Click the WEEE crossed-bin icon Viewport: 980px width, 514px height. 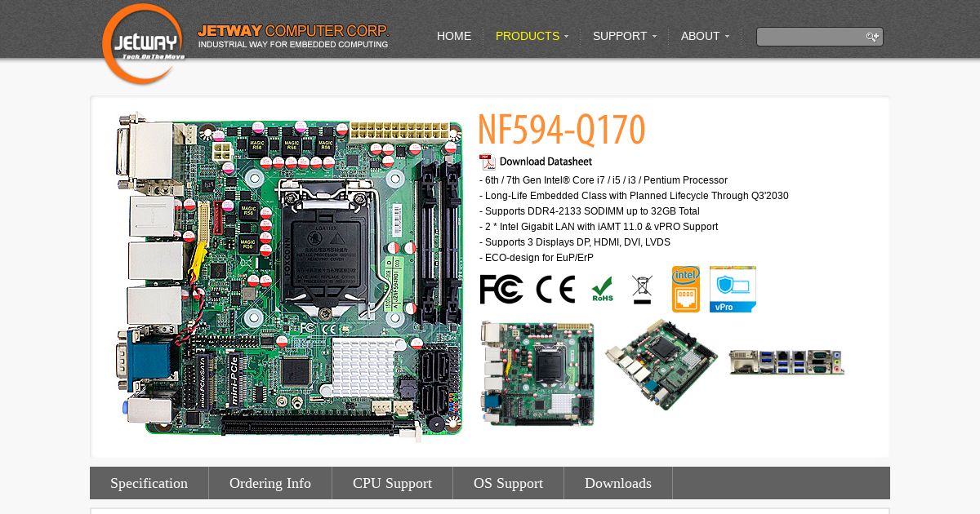(643, 290)
